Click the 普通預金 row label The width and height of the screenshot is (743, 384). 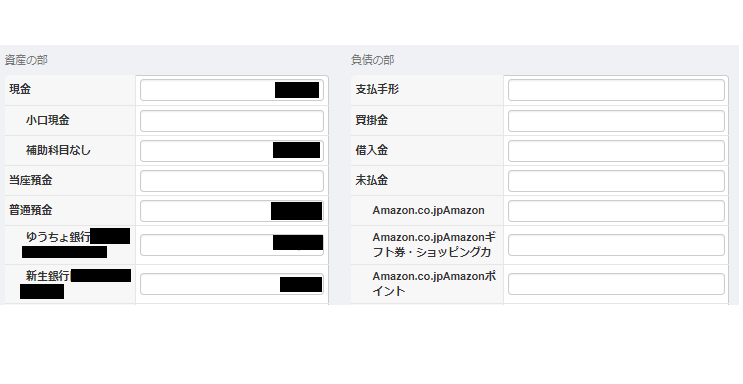tap(31, 210)
